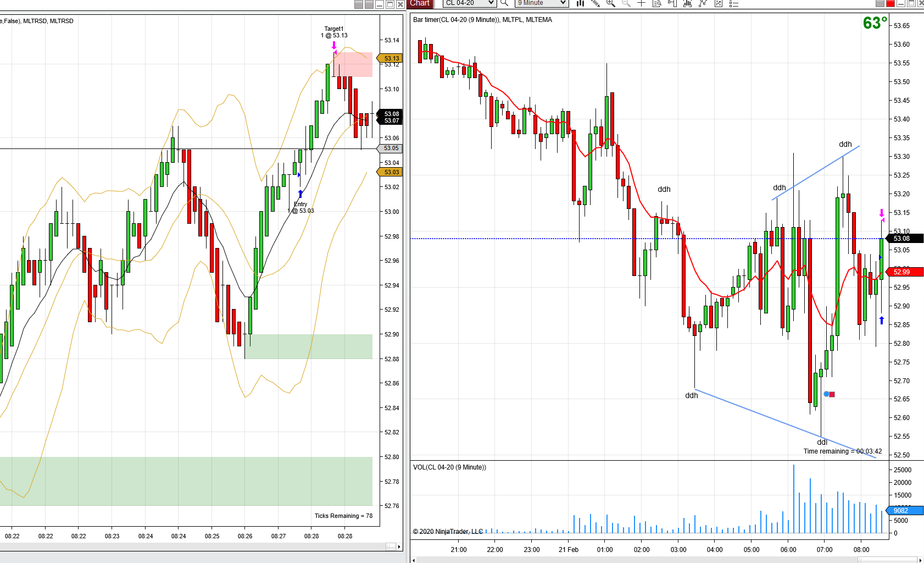The width and height of the screenshot is (924, 563).
Task: Close the left chart window
Action: [400, 4]
